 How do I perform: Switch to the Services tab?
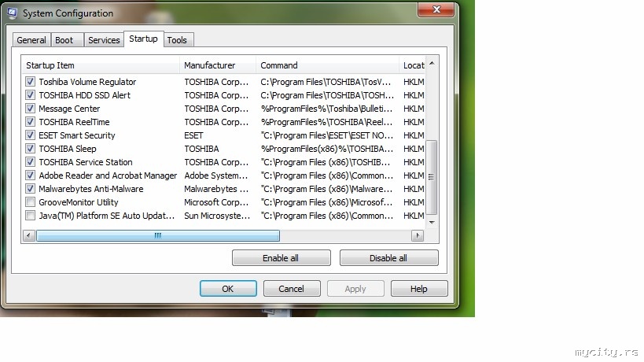pyautogui.click(x=104, y=40)
